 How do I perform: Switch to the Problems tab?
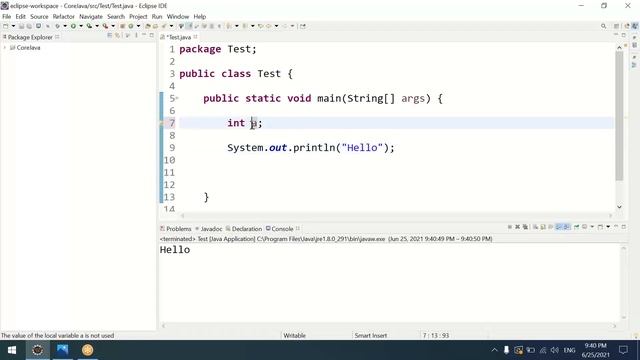pos(176,229)
